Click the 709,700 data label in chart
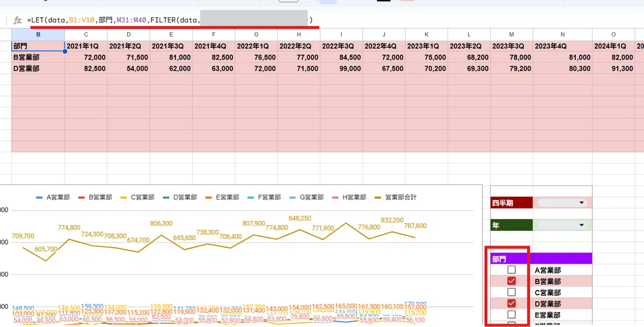The image size is (644, 327). pos(23,236)
